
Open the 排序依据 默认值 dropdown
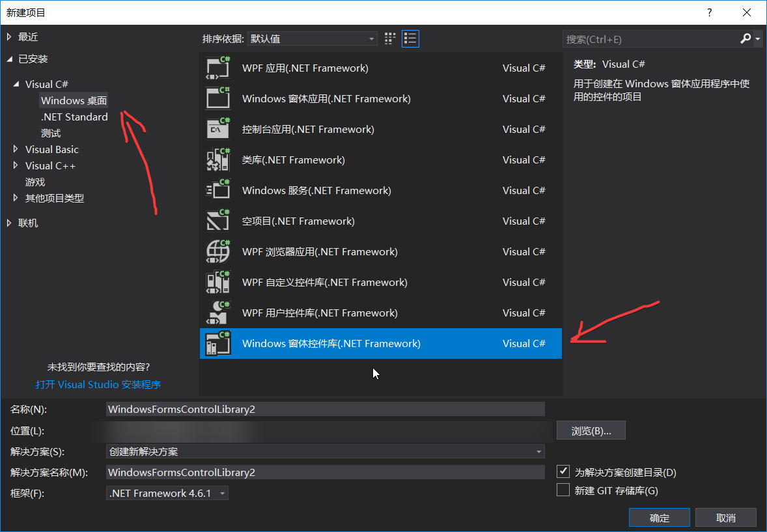312,38
